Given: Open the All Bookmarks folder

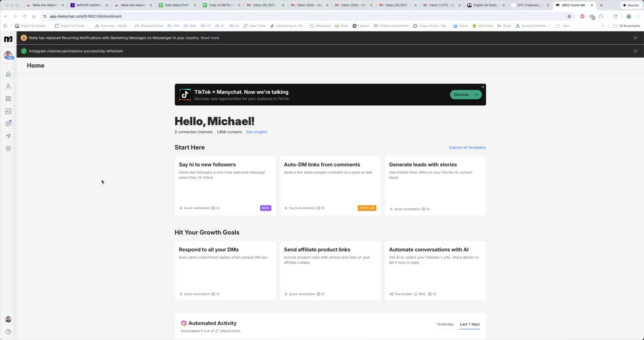Looking at the screenshot, I should pyautogui.click(x=627, y=26).
